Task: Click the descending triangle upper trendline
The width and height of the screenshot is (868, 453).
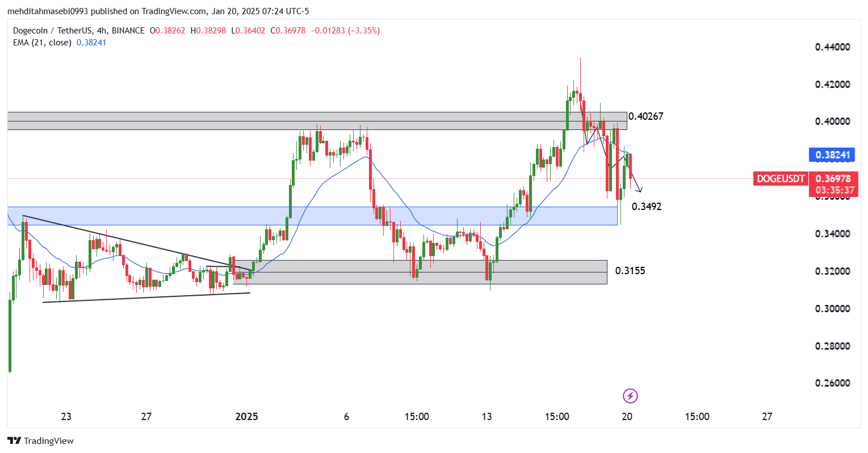Action: tap(136, 242)
